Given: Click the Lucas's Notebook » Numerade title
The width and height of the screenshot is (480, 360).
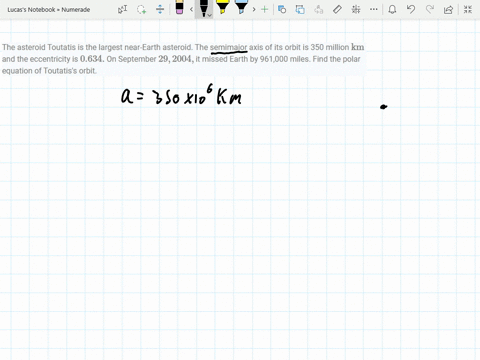Looking at the screenshot, I should (49, 10).
